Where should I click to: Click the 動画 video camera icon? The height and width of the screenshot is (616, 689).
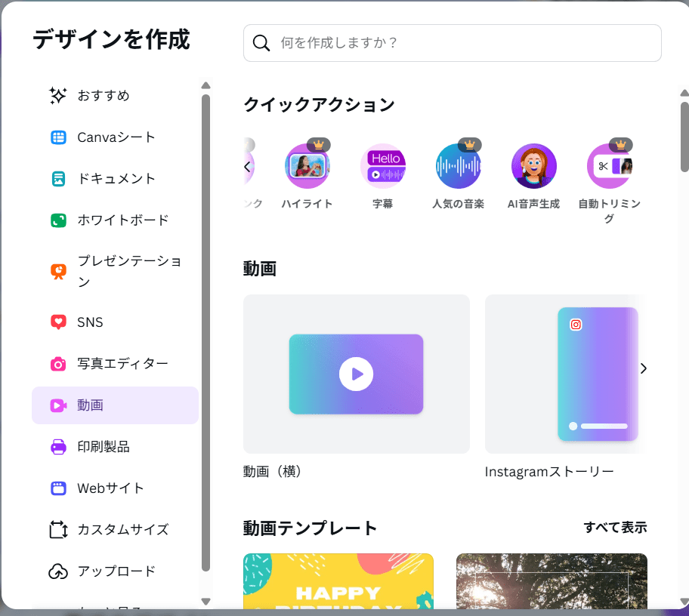point(58,405)
